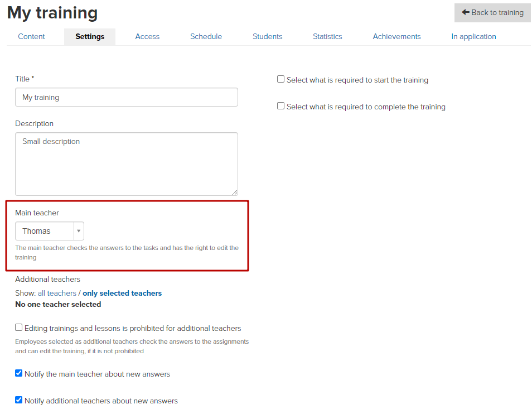
Task: Show all teachers link
Action: click(x=57, y=293)
